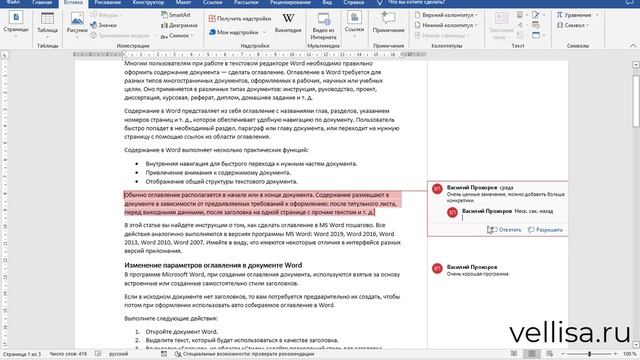Image resolution: width=640 pixels, height=360 pixels.
Task: Switch to the Конструктор tab
Action: click(x=148, y=2)
